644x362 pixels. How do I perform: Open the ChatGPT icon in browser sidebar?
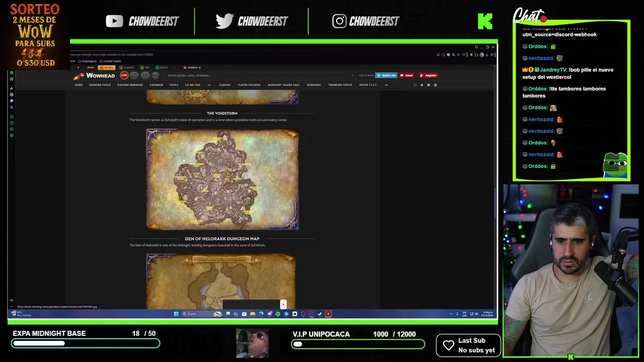12,95
